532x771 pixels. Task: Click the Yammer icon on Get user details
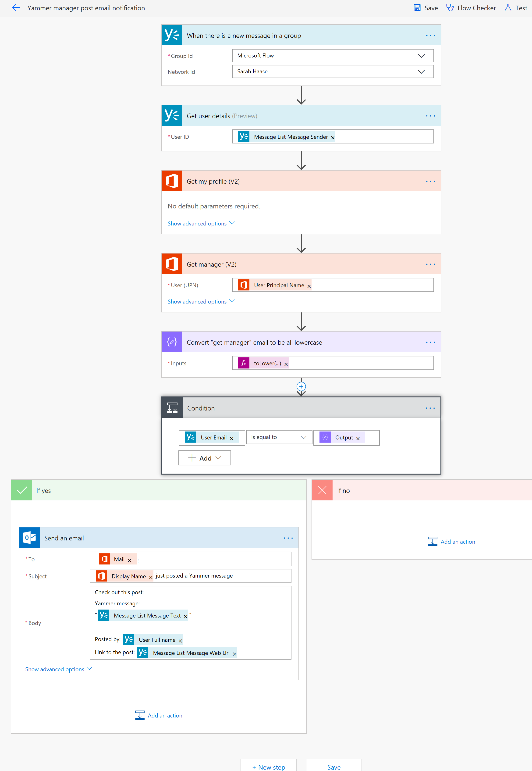coord(171,115)
